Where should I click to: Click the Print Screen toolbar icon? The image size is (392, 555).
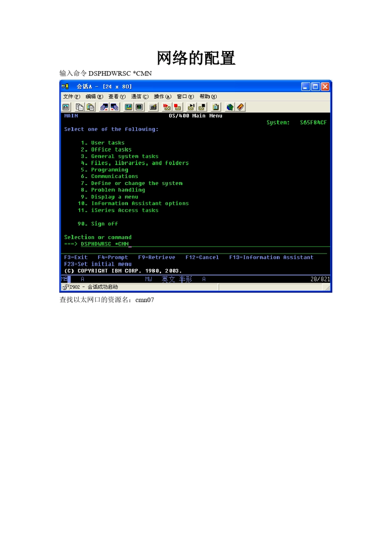click(66, 107)
